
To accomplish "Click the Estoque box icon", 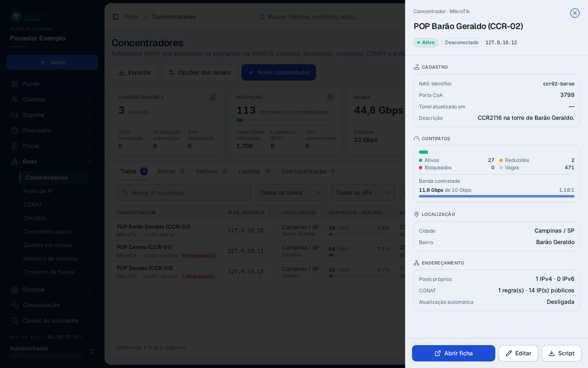I will coord(15,289).
